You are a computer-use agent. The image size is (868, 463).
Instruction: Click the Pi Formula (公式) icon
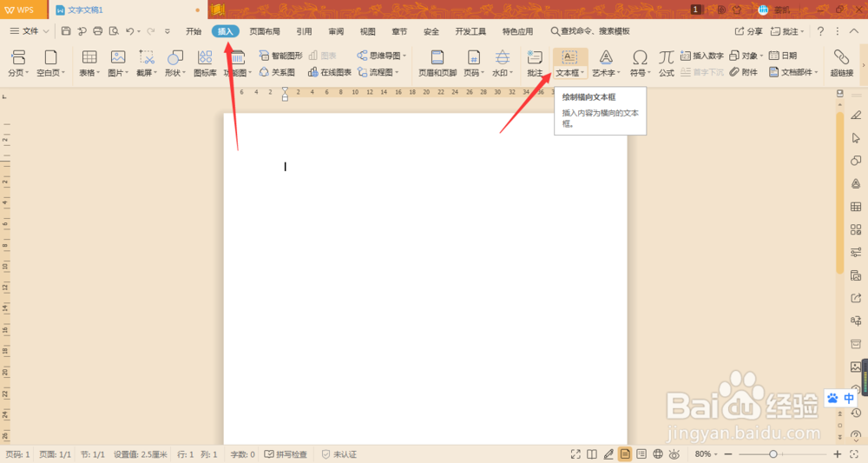(666, 57)
